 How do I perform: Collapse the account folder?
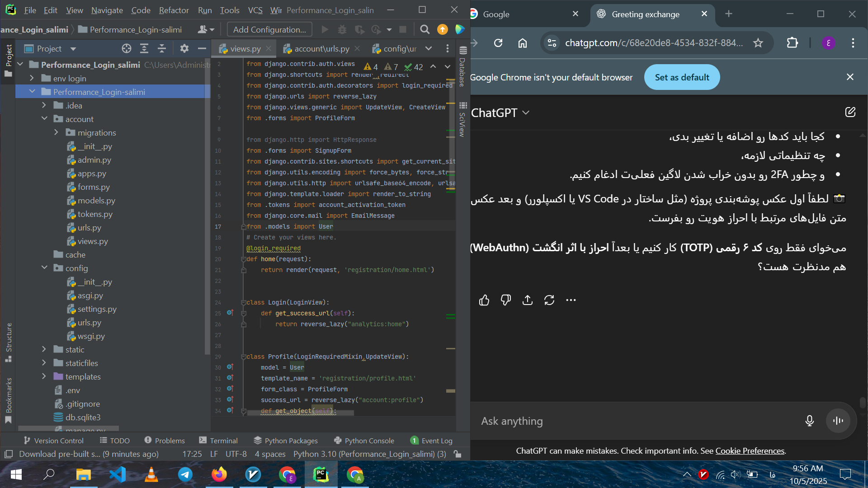point(44,119)
